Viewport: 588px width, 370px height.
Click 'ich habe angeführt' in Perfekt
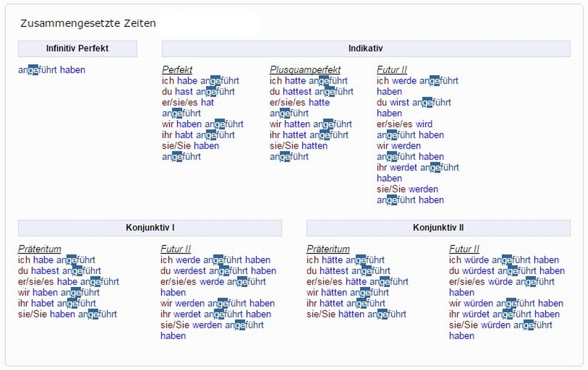click(x=200, y=81)
